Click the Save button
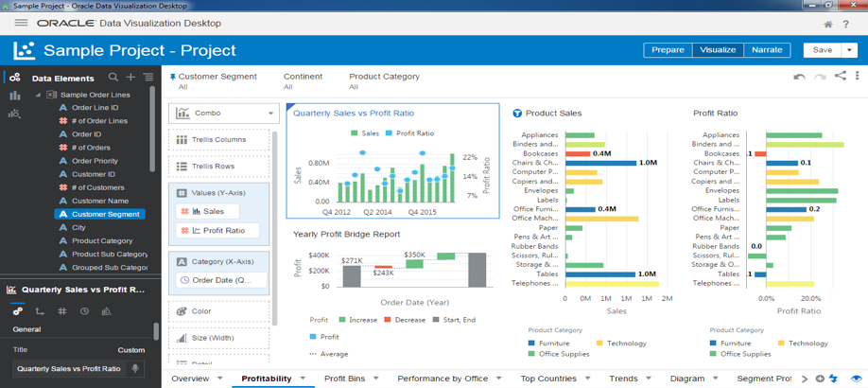The image size is (868, 388). click(x=823, y=50)
